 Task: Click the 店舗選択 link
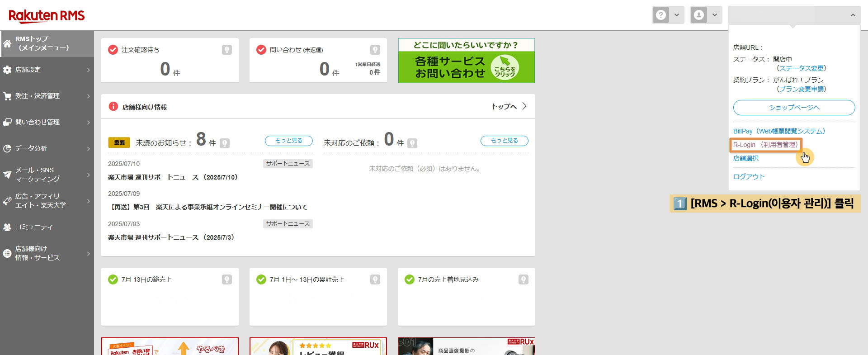[746, 158]
